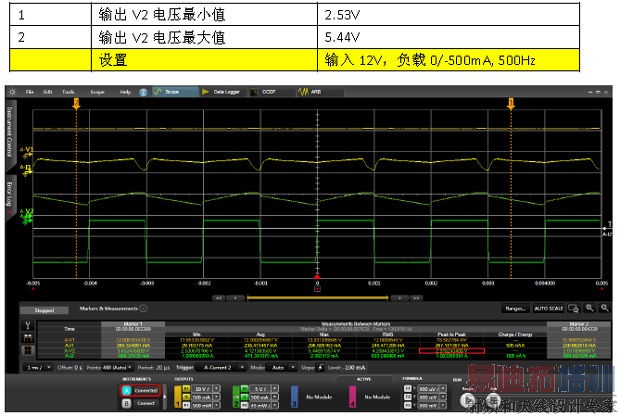Click the Connected button for instrument A
Screen dimensions: 620x416
click(146, 391)
